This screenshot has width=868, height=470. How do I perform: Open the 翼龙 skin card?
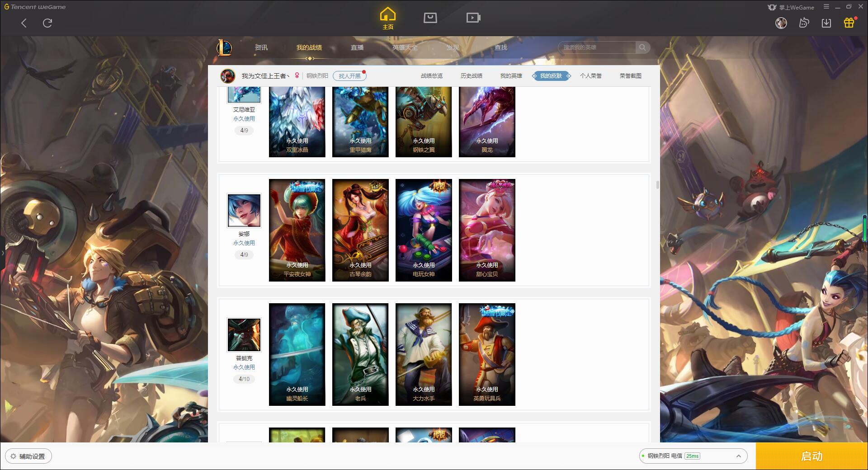[487, 122]
